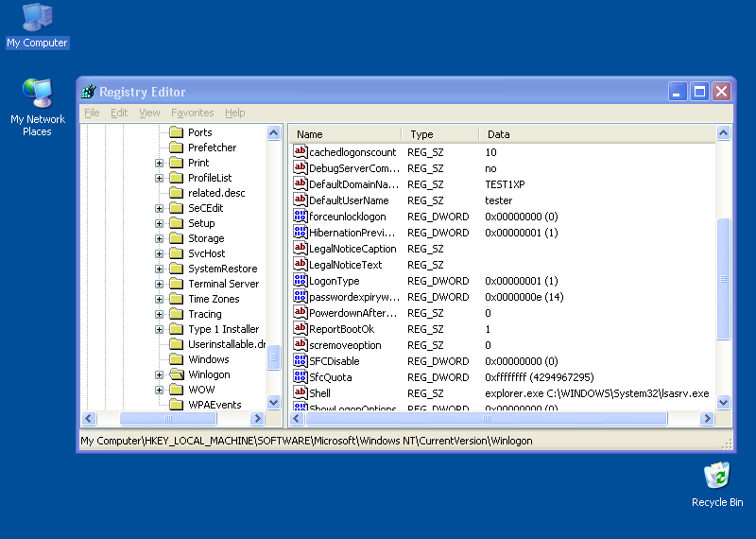Click values pane scroll down arrow

click(723, 402)
